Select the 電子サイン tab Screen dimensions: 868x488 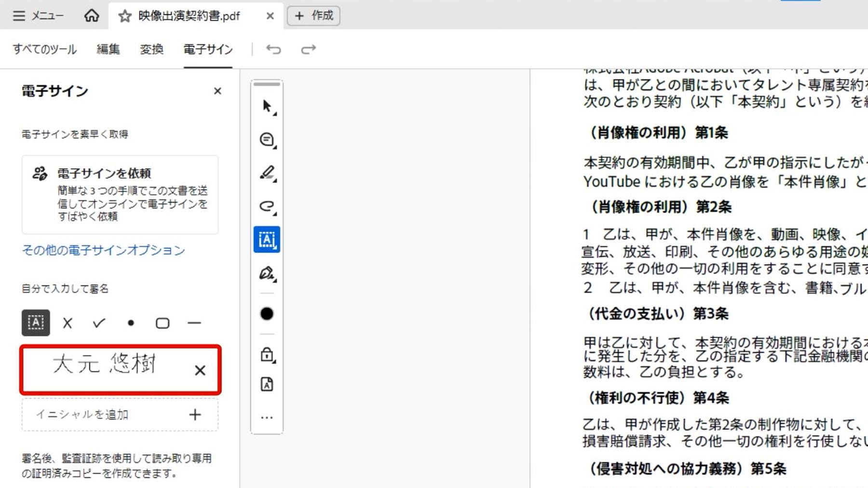coord(208,49)
